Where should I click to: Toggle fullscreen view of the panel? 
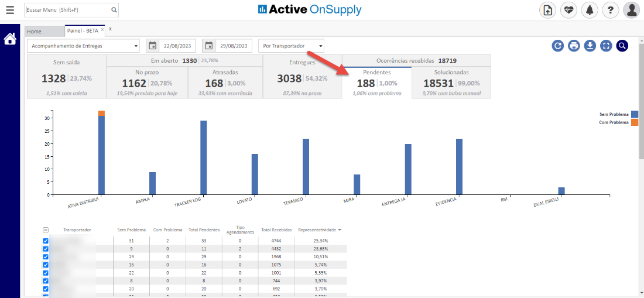(606, 46)
